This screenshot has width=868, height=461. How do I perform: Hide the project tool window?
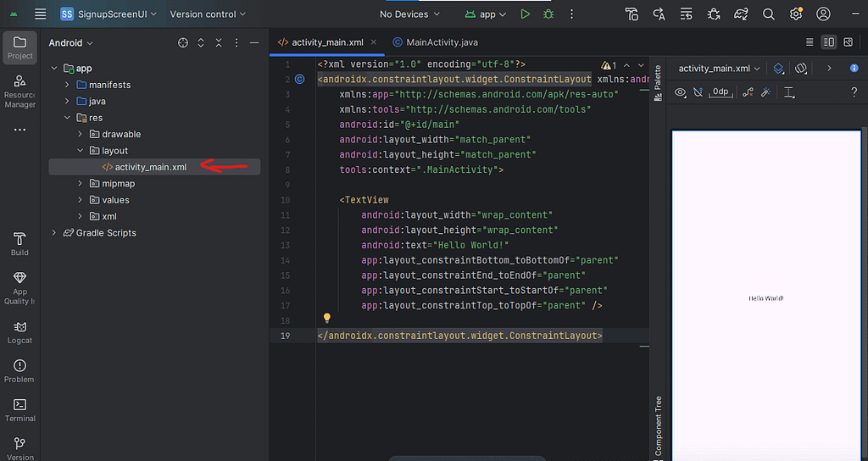pos(254,43)
